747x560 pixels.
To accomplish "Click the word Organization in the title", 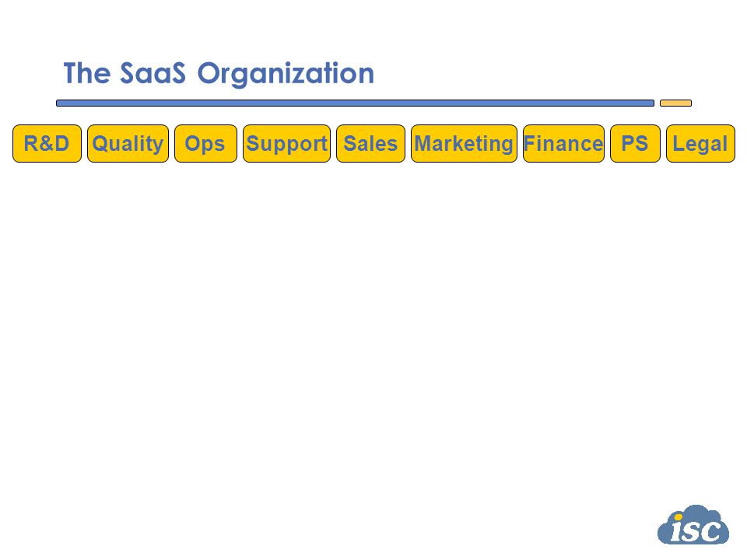I will tap(286, 75).
